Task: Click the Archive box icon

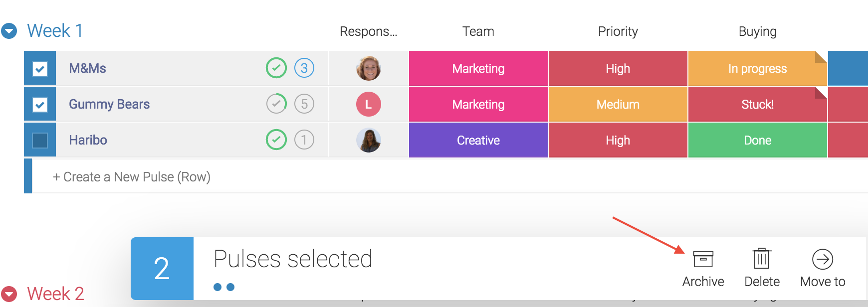Action: pyautogui.click(x=703, y=259)
